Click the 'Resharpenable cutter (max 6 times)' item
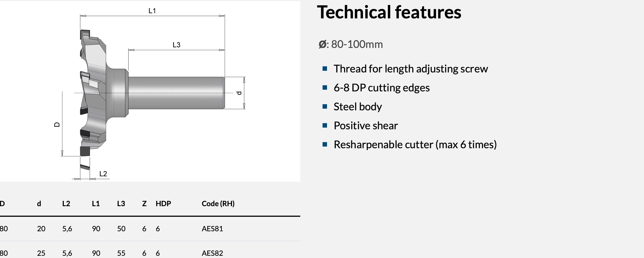This screenshot has height=258, width=644. tap(415, 145)
